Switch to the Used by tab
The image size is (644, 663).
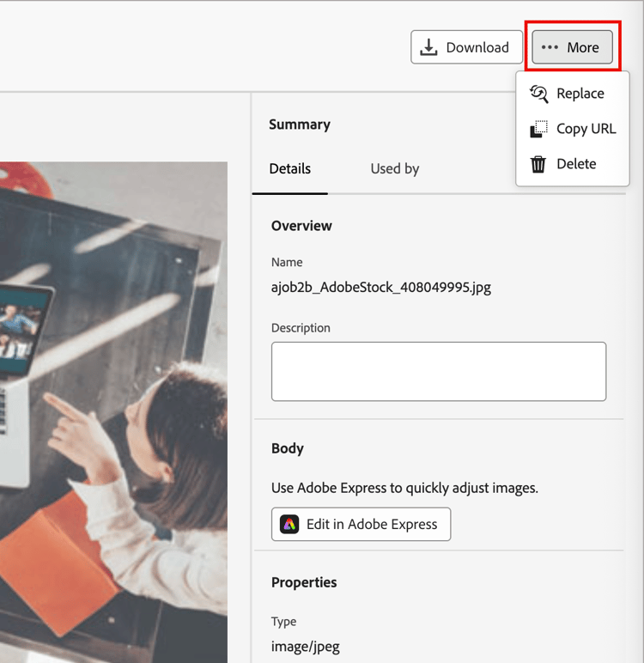pyautogui.click(x=395, y=168)
